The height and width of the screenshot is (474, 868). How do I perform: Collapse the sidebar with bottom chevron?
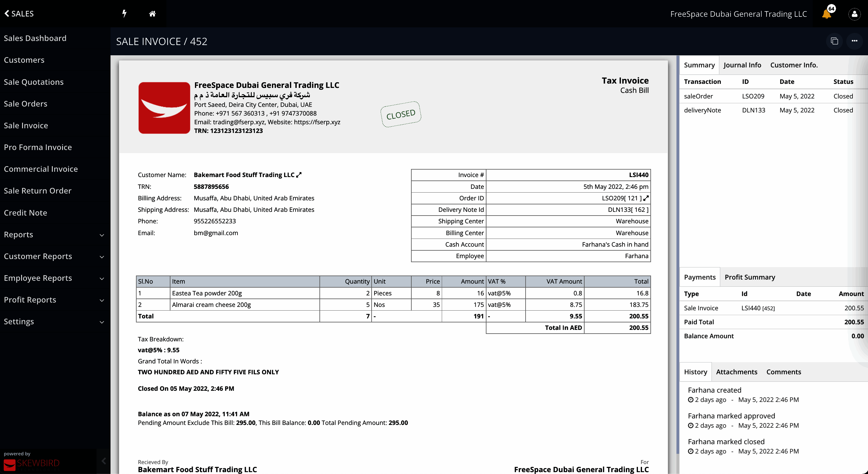tap(103, 461)
